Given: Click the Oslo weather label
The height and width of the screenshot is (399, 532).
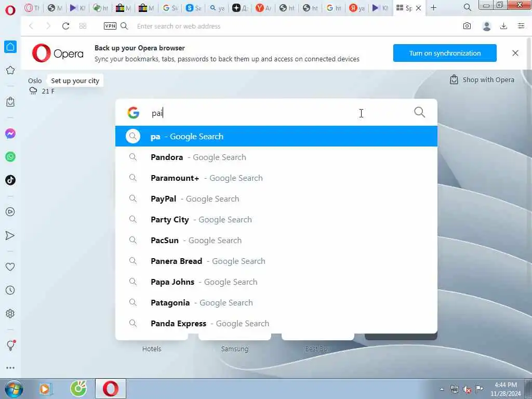Looking at the screenshot, I should (35, 81).
